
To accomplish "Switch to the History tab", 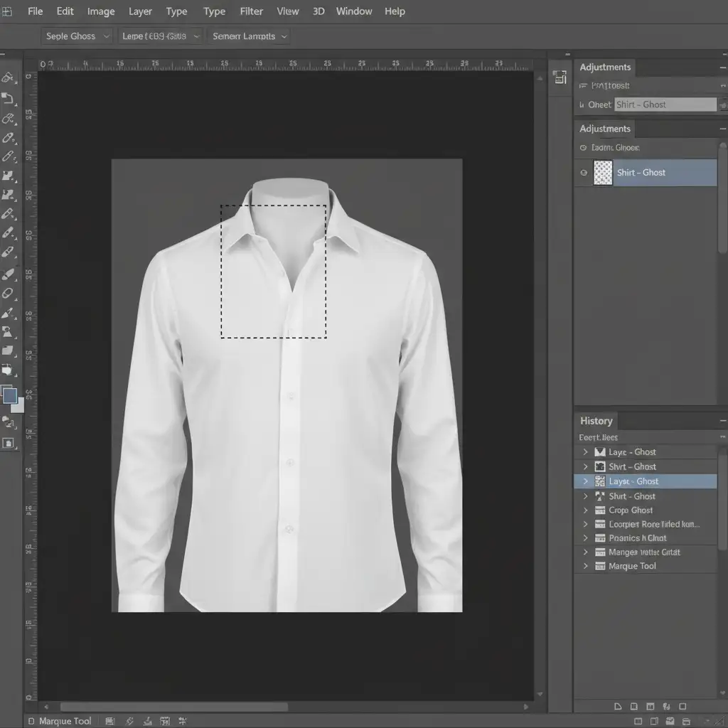I will point(596,421).
